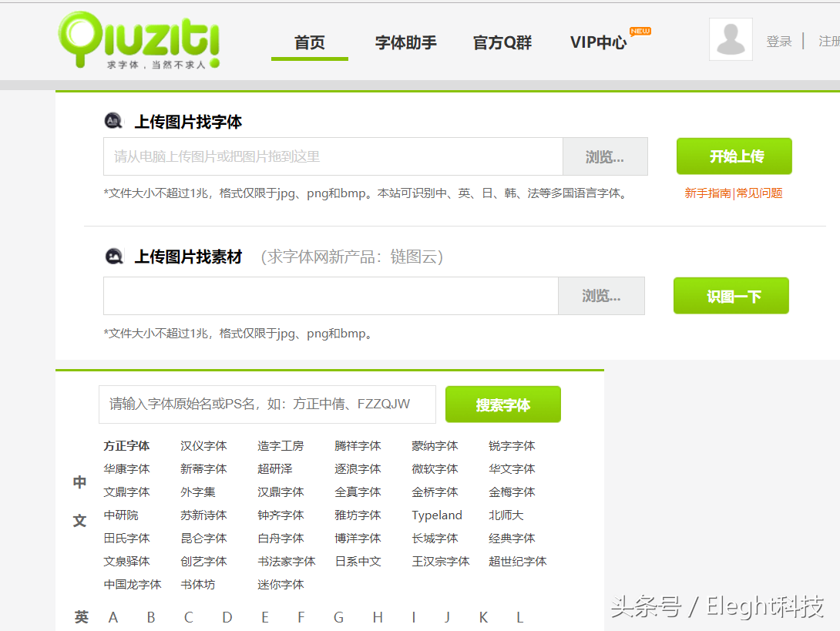Open 微软字体 link
This screenshot has width=840, height=631.
435,468
